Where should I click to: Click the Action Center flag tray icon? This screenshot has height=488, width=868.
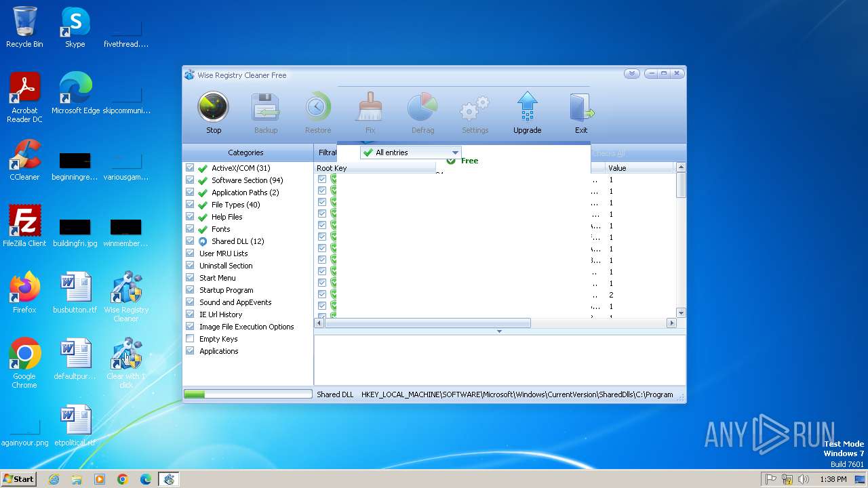(771, 479)
